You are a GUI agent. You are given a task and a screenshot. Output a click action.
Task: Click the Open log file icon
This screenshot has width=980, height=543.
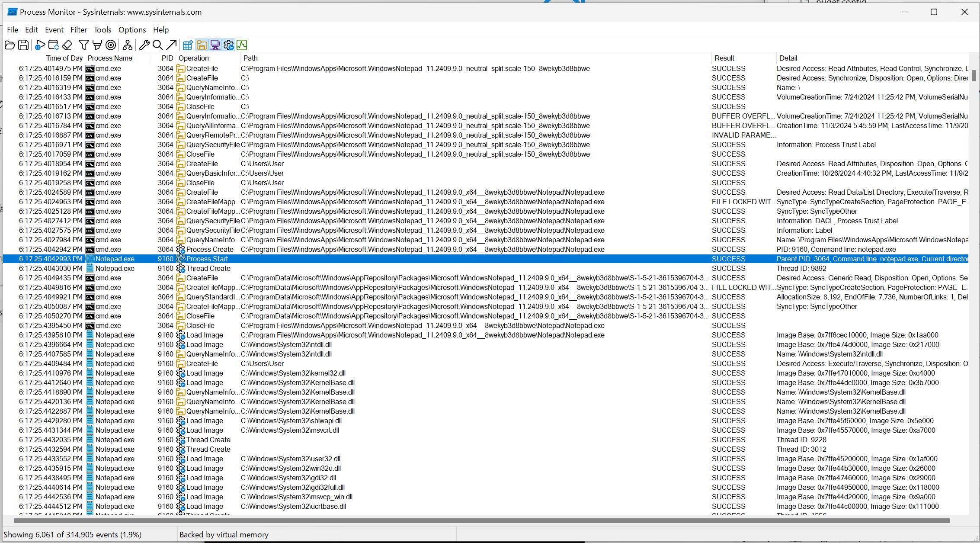tap(10, 45)
